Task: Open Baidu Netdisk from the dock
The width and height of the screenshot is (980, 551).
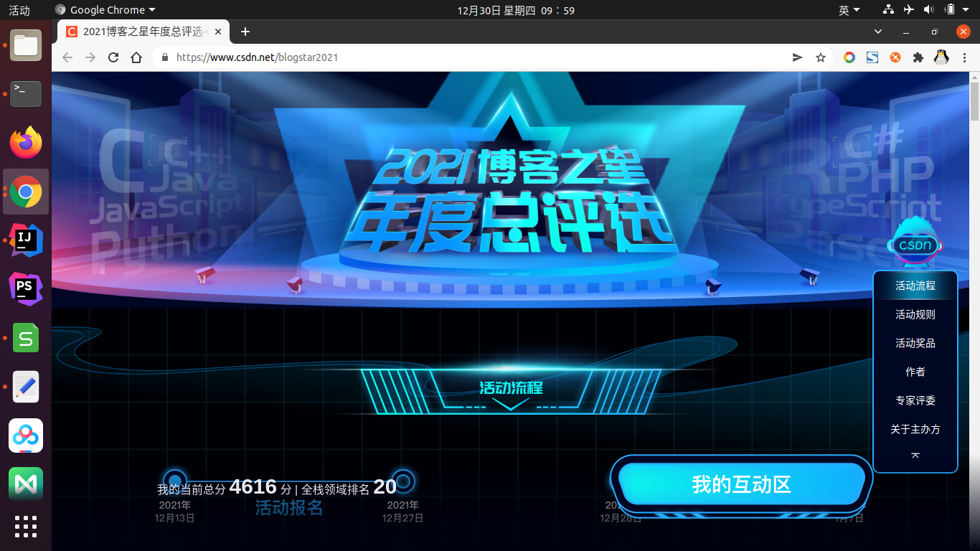Action: (26, 435)
